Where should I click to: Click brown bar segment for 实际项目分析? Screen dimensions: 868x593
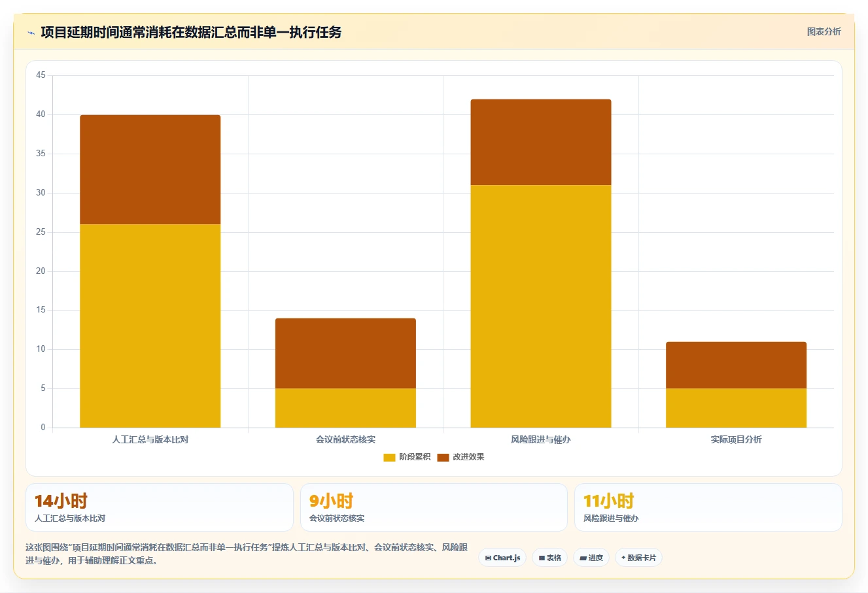point(736,365)
